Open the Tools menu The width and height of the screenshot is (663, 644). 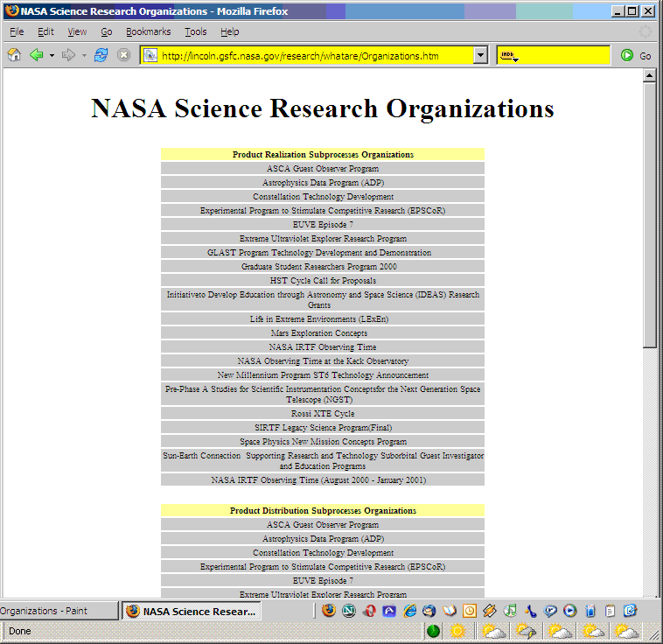coord(195,31)
